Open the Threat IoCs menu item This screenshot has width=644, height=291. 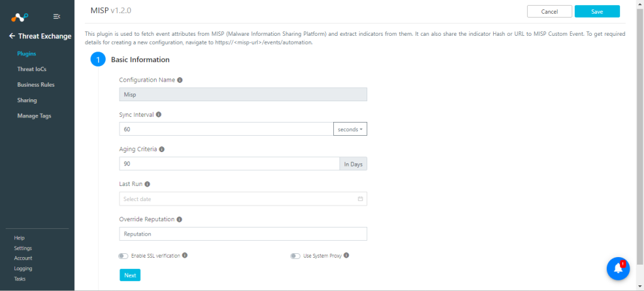click(31, 69)
